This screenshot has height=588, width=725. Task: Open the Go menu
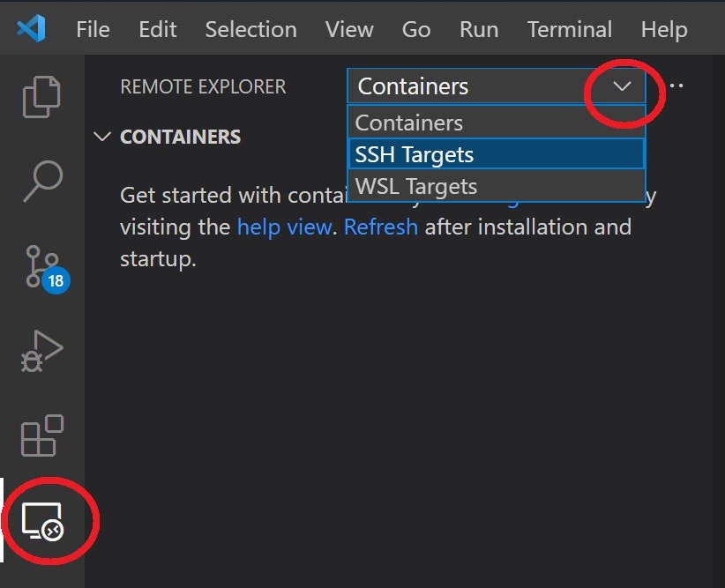(x=416, y=29)
